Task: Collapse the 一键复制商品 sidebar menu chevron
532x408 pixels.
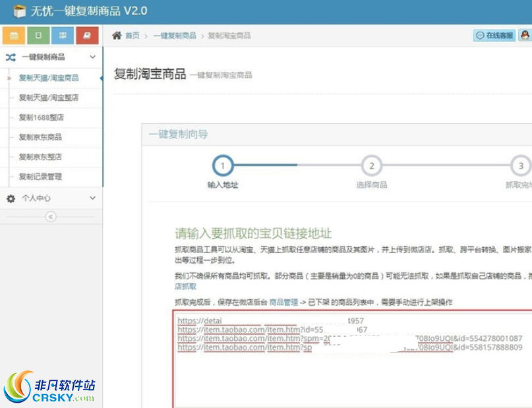Action: pyautogui.click(x=93, y=57)
